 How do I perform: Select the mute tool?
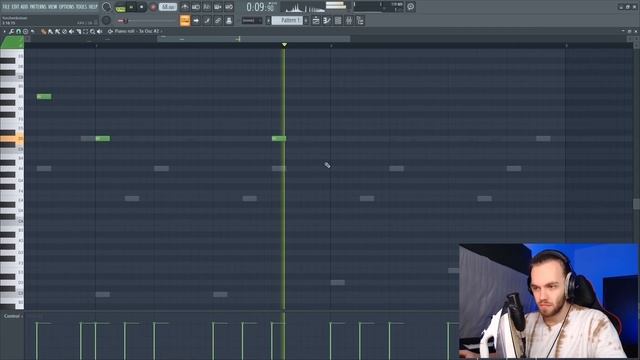[71, 31]
